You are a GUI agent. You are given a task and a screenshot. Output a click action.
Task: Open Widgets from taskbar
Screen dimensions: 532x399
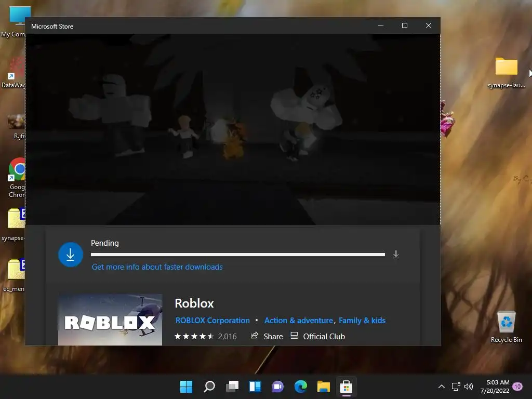[x=255, y=387]
